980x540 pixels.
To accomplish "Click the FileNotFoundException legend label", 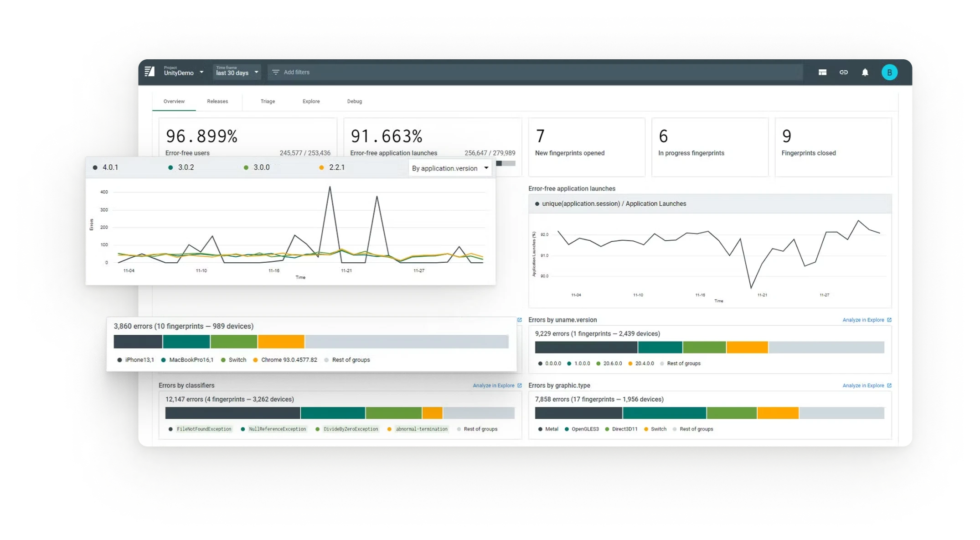I will coord(204,429).
